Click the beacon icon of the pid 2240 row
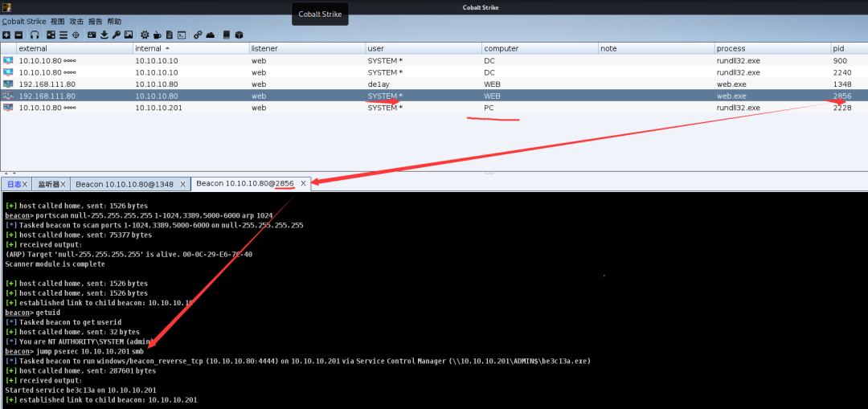Image resolution: width=868 pixels, height=409 pixels. tap(8, 72)
